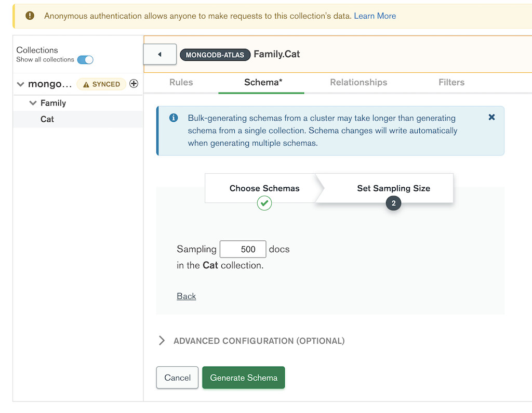Collapse the Family database node
Viewport: 532px width, 413px height.
[33, 103]
